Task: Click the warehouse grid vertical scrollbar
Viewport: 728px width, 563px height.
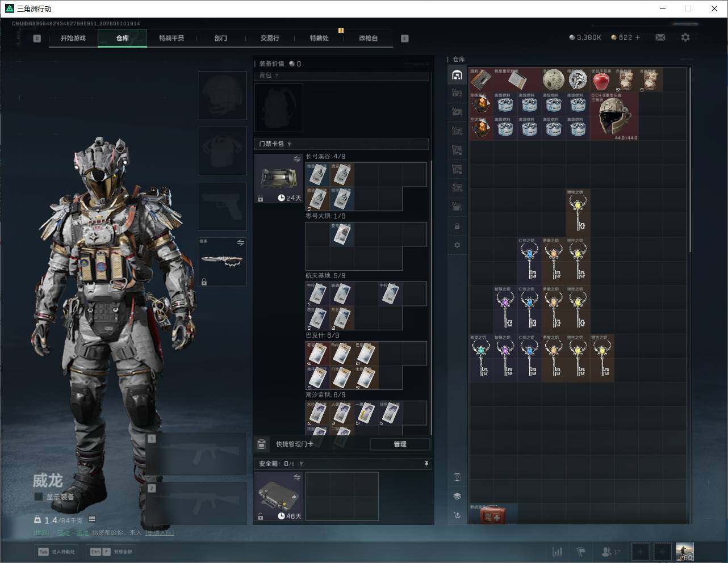Action: point(691,159)
